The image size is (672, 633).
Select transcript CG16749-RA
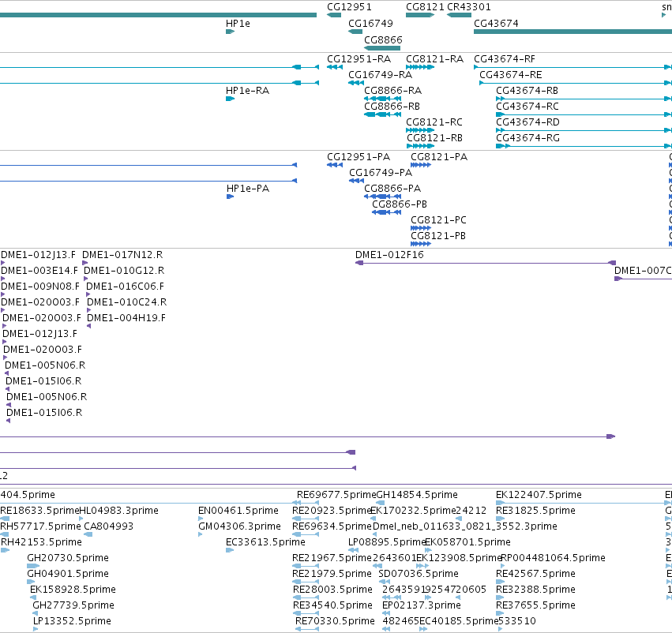[380, 74]
